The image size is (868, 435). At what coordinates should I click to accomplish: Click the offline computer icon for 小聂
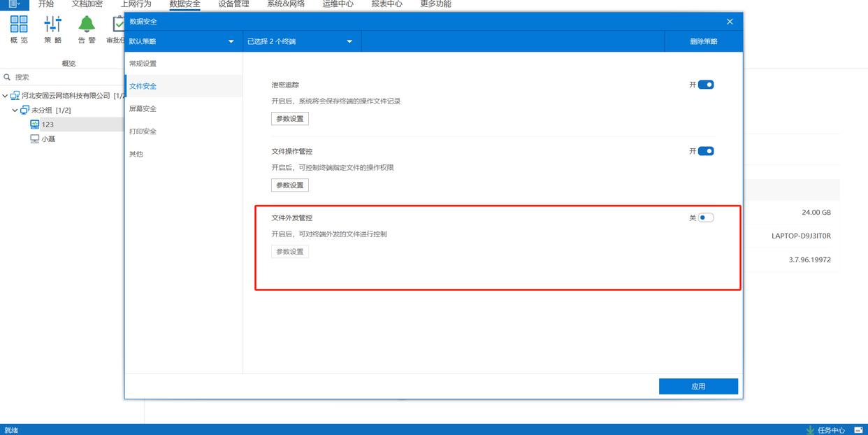(35, 139)
